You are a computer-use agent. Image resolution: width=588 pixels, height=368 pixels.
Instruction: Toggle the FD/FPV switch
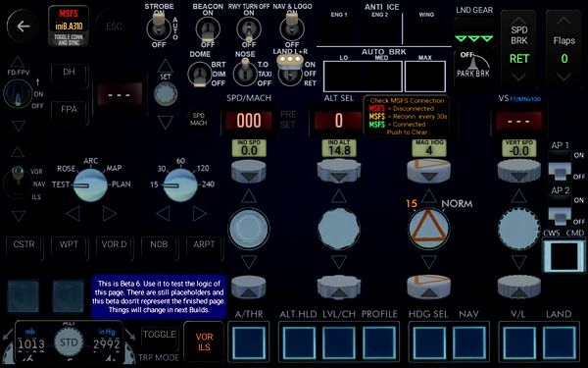click(18, 94)
